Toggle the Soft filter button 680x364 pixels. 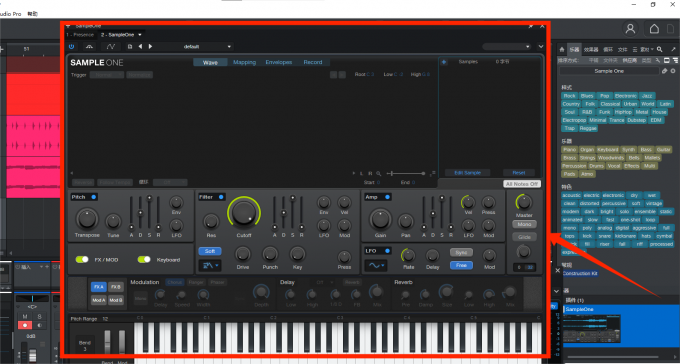tap(210, 251)
